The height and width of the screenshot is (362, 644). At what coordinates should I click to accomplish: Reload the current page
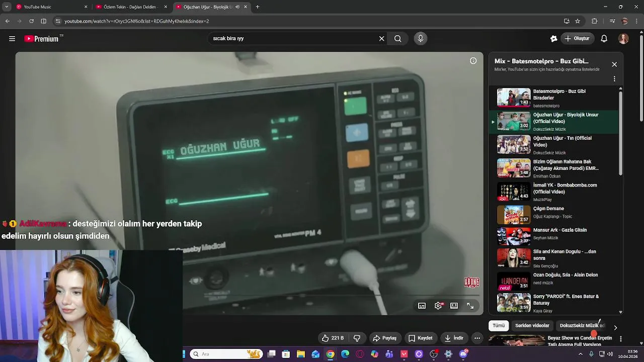pyautogui.click(x=31, y=21)
